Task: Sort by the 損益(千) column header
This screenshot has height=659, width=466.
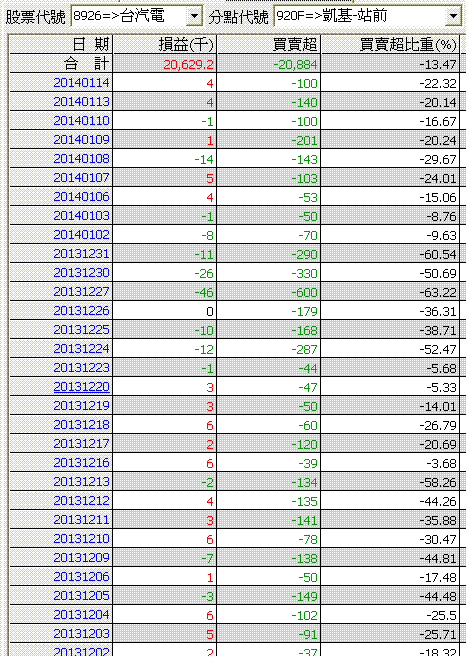Action: point(165,44)
